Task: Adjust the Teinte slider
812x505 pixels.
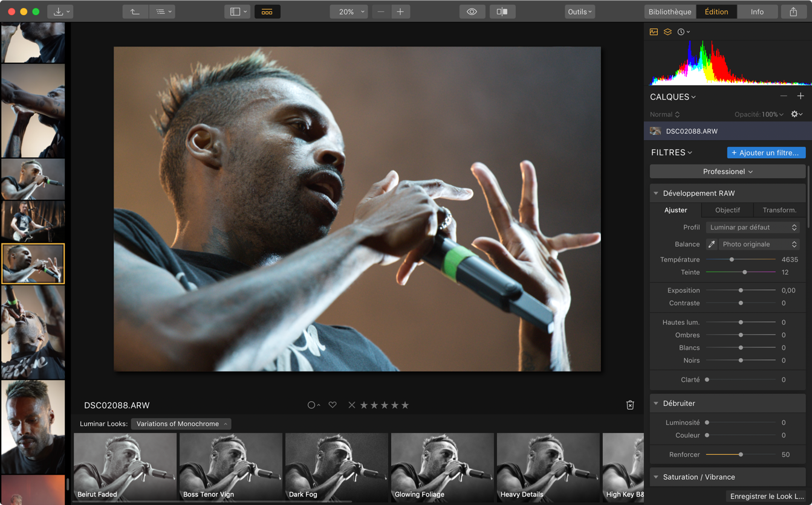Action: coord(744,272)
